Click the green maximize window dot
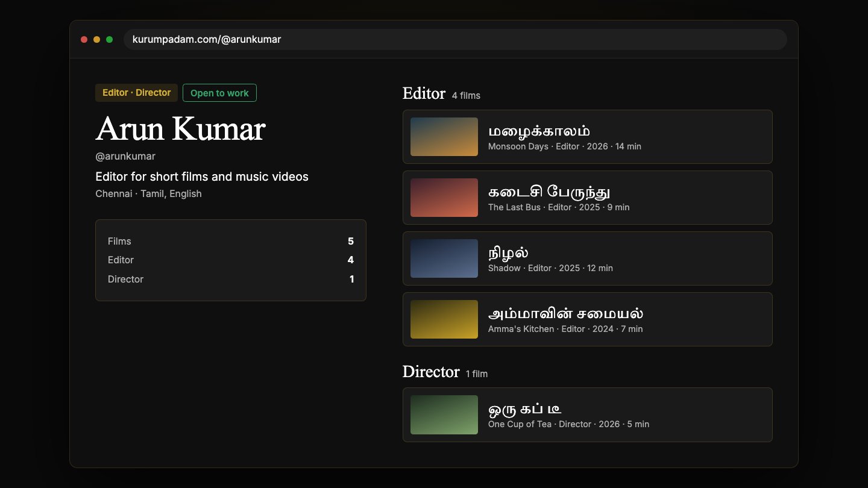Screen dimensions: 868x488 pyautogui.click(x=110, y=40)
